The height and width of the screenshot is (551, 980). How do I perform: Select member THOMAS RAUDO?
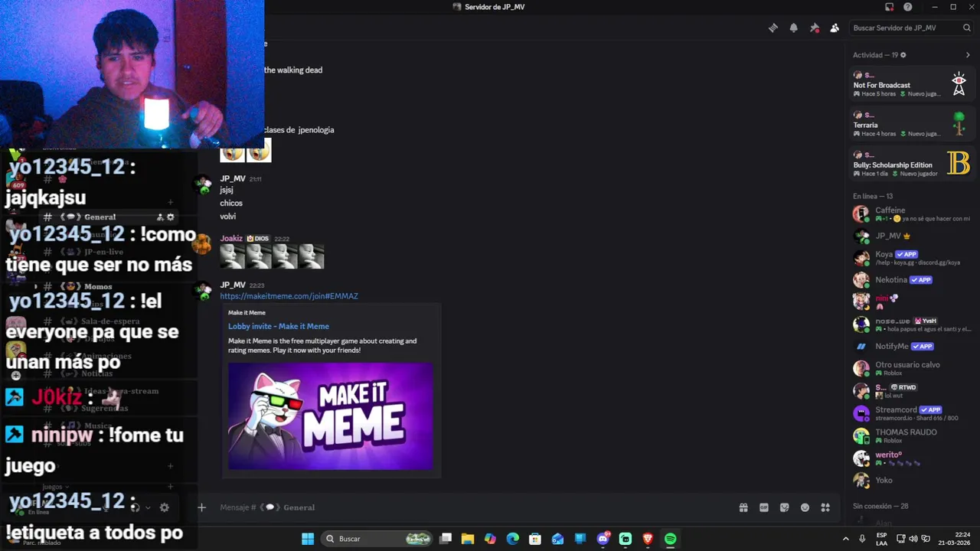point(912,435)
